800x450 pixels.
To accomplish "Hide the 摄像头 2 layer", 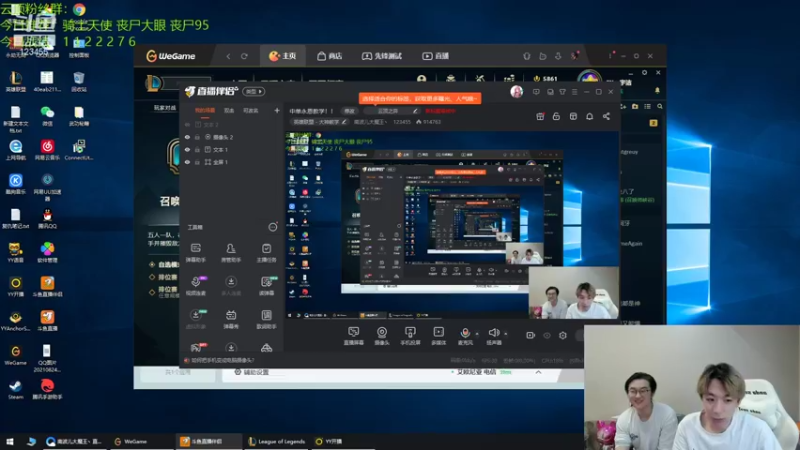I will [187, 137].
